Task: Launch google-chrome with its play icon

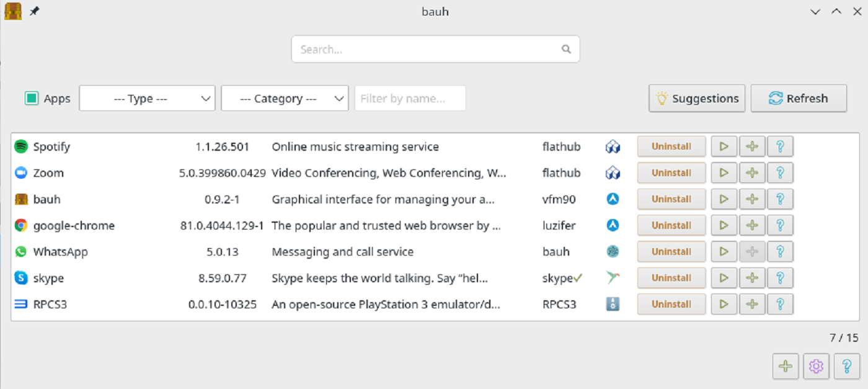Action: tap(724, 225)
